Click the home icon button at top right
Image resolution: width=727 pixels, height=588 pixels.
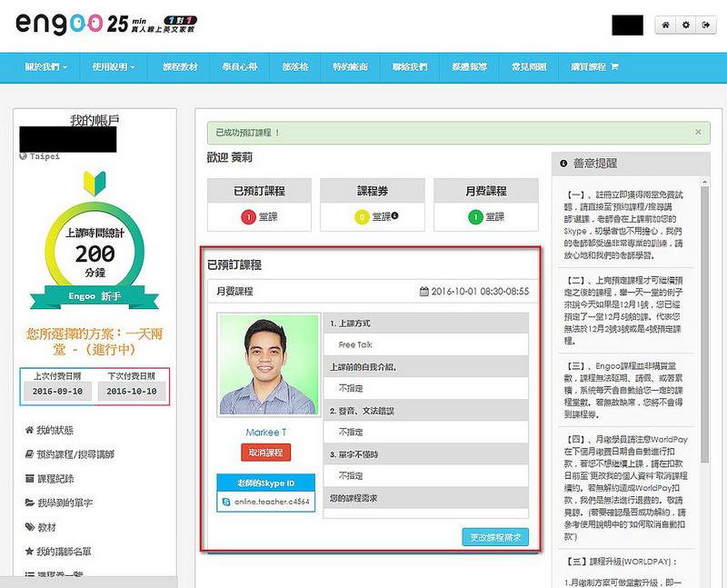click(666, 26)
